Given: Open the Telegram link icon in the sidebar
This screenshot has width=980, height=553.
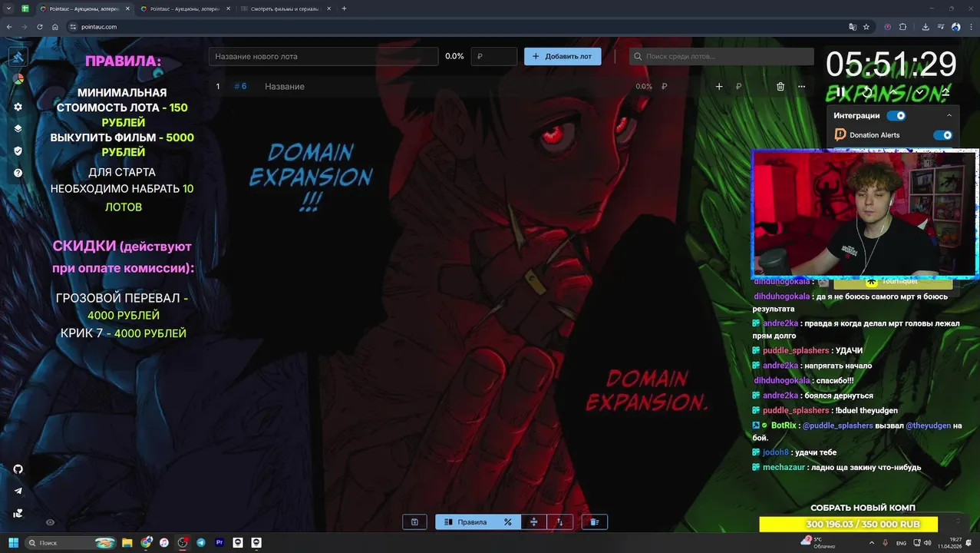Looking at the screenshot, I should click(18, 491).
